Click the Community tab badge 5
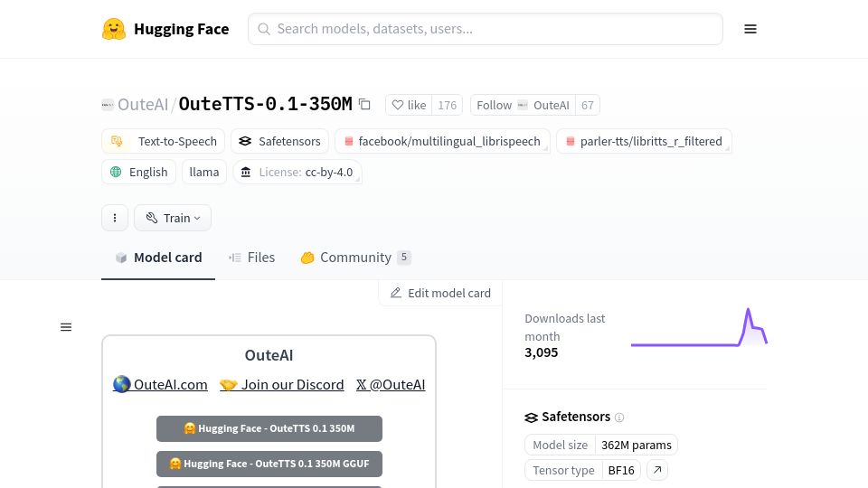 (x=404, y=258)
